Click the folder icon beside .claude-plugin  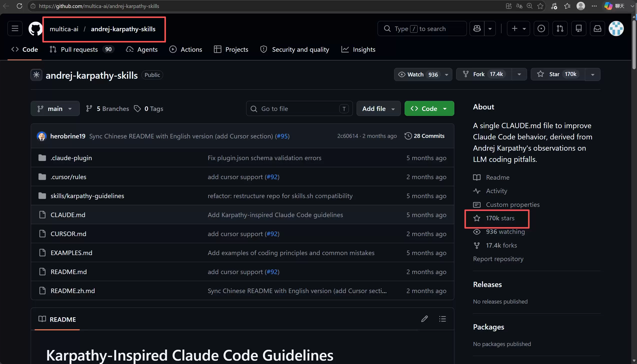[x=42, y=158]
